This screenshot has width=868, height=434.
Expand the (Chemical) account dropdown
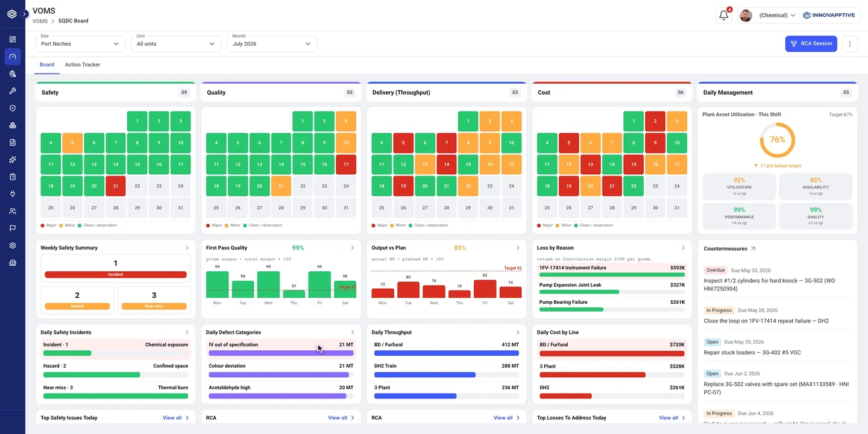pyautogui.click(x=777, y=15)
